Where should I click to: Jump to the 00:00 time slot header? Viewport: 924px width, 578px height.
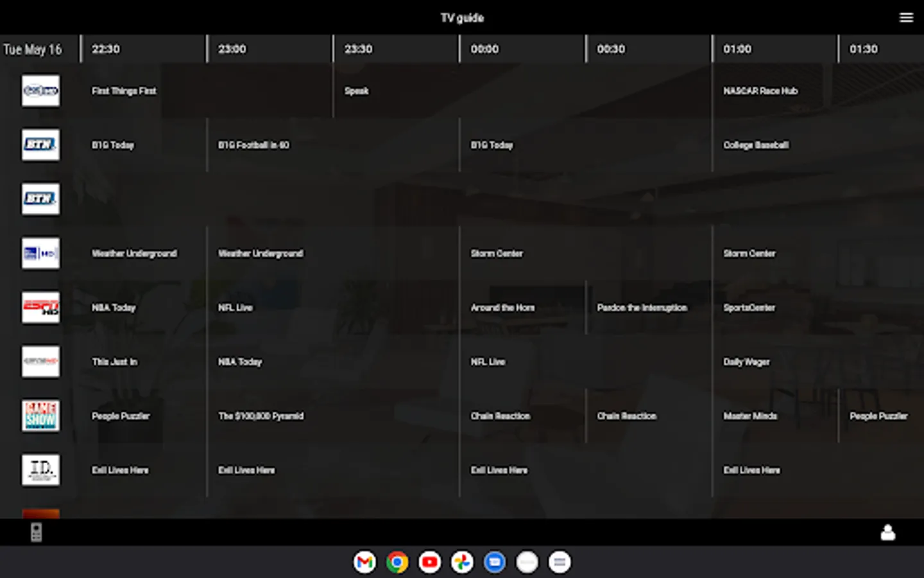point(484,49)
